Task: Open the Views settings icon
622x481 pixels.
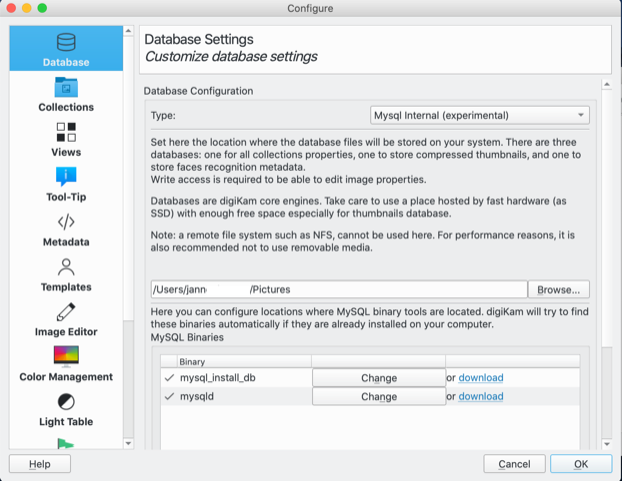Action: [x=66, y=133]
